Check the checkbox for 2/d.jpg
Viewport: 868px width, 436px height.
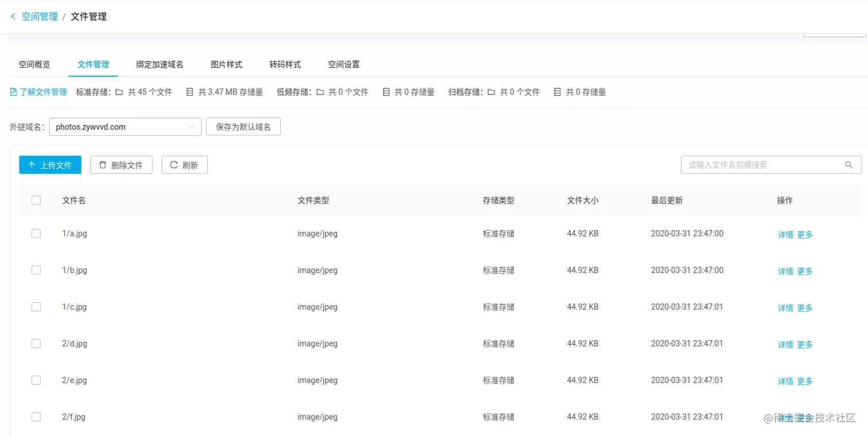pos(36,344)
